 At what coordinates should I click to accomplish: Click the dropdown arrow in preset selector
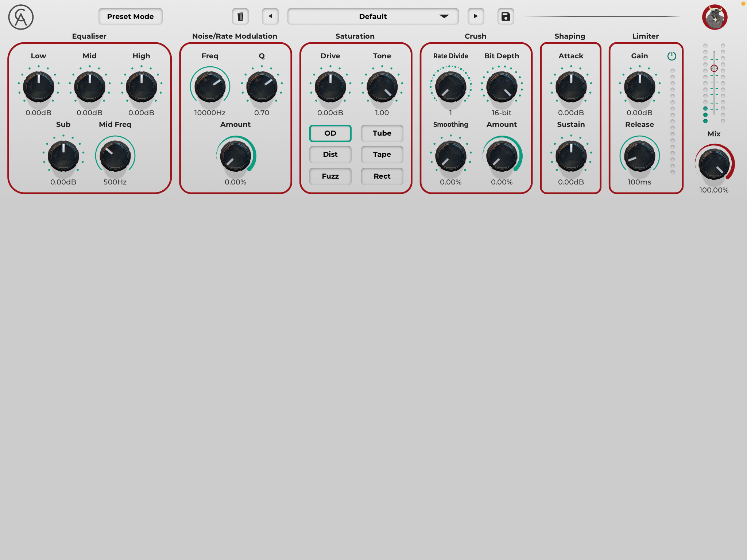point(444,16)
